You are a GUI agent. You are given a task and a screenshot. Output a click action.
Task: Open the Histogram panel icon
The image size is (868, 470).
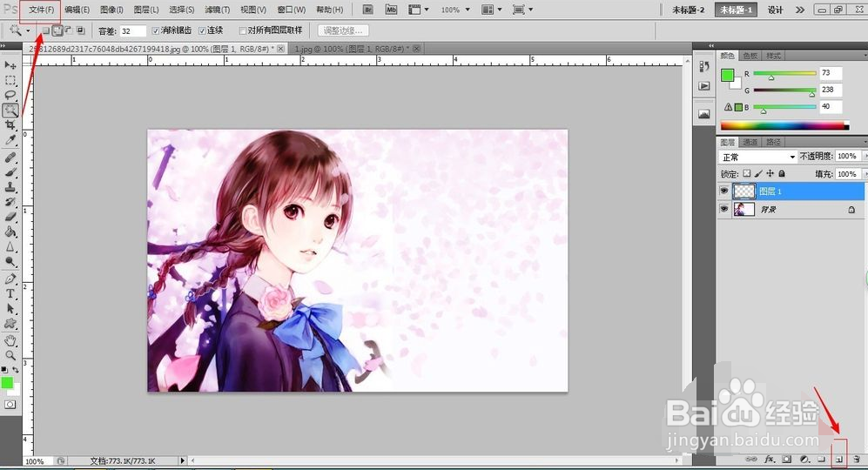(x=704, y=114)
